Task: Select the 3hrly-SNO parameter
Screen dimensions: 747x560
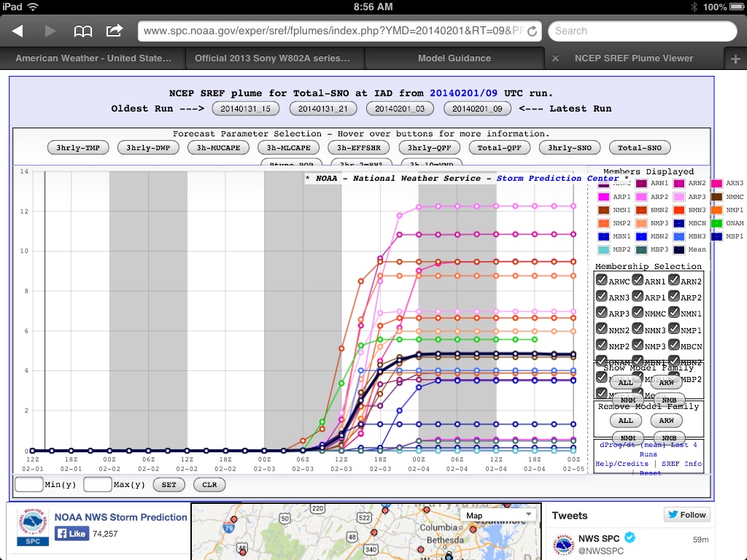Action: [x=569, y=147]
